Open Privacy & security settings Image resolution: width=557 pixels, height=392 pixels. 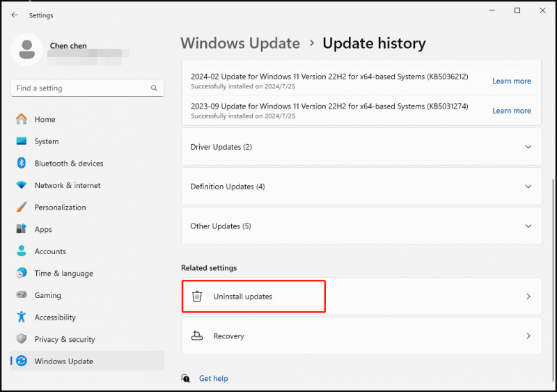pyautogui.click(x=88, y=339)
